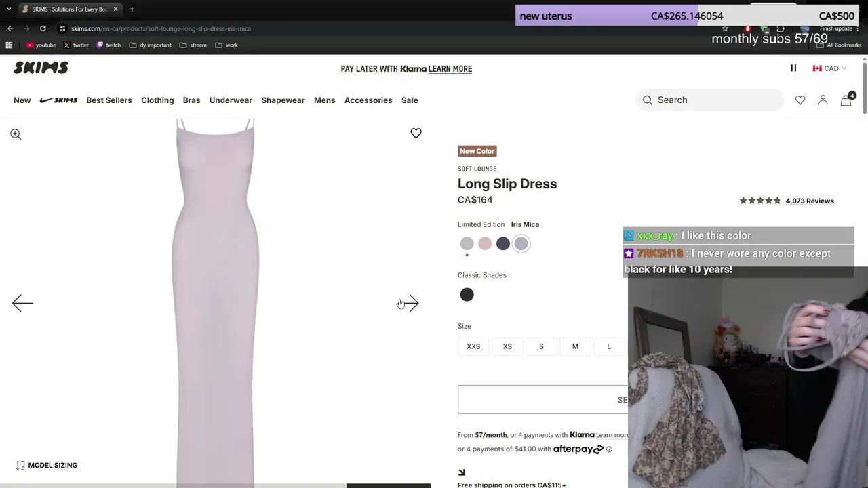Reload the SKIMS page

pos(43,28)
